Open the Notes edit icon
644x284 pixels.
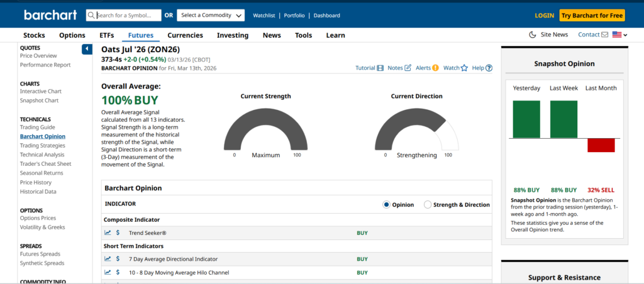pyautogui.click(x=408, y=68)
